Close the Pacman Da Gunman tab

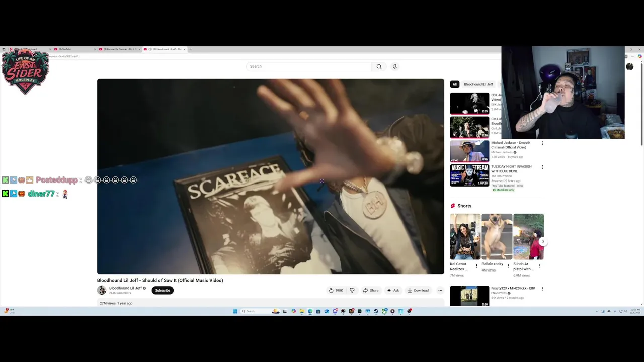(x=139, y=49)
